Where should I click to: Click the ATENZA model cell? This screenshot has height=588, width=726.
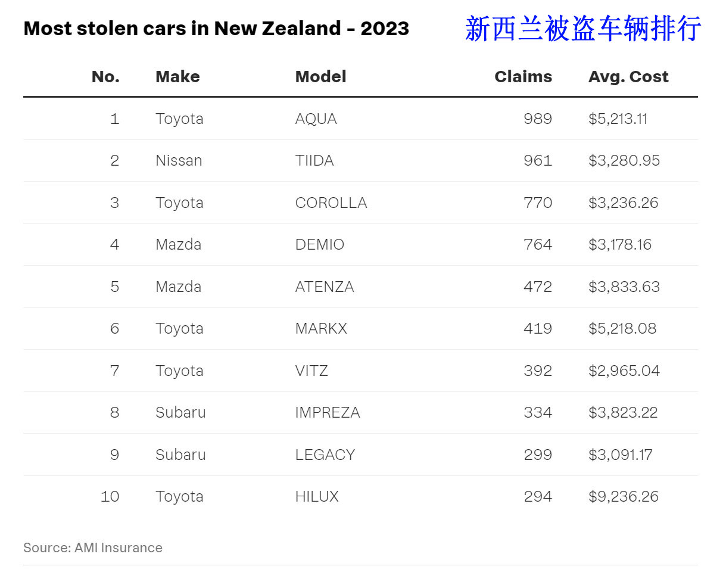[324, 287]
